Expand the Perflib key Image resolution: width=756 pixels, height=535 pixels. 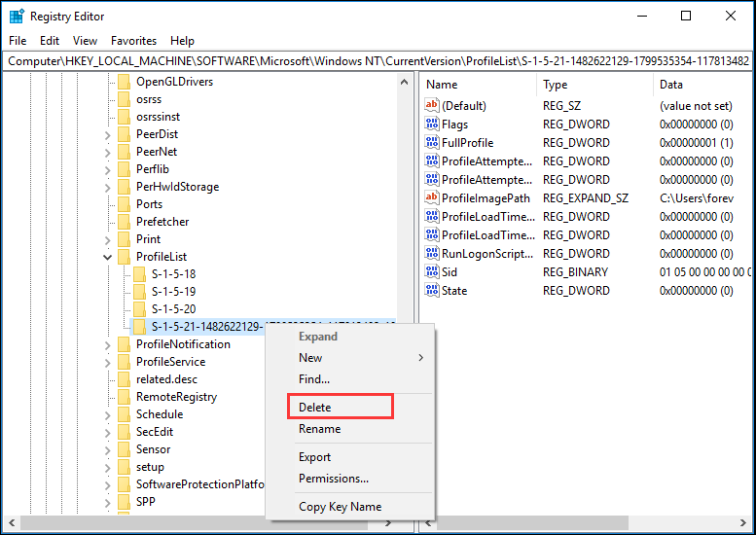pyautogui.click(x=107, y=169)
